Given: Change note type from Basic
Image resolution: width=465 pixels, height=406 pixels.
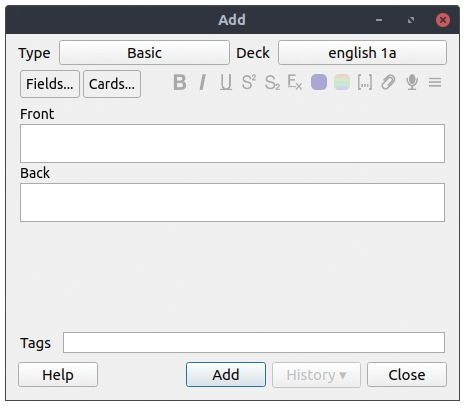Looking at the screenshot, I should (144, 53).
